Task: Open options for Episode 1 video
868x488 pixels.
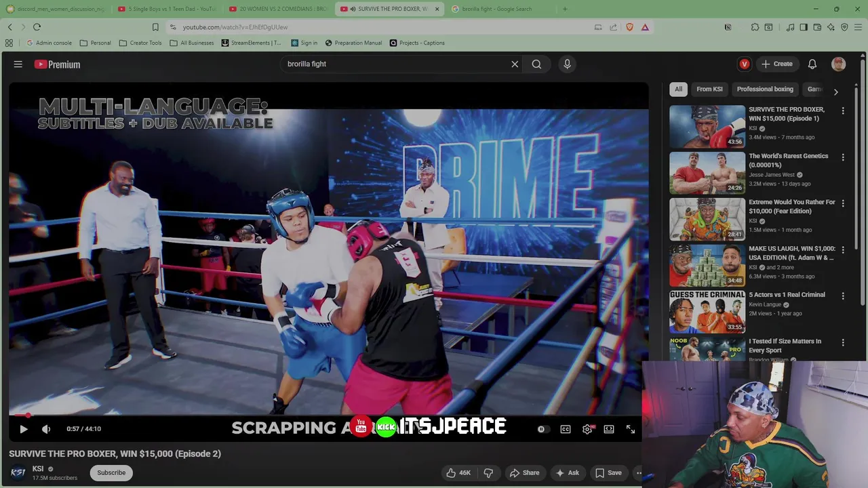Action: click(843, 110)
